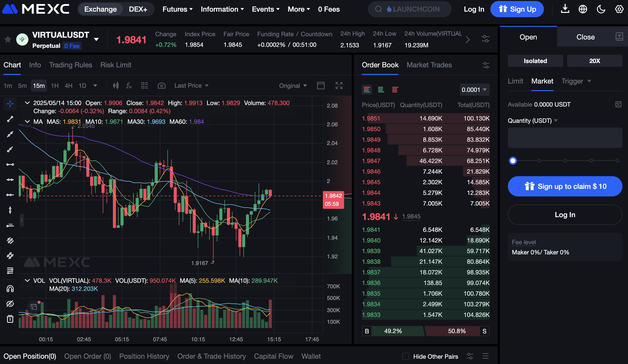Click the Sign Up button in header

click(517, 9)
